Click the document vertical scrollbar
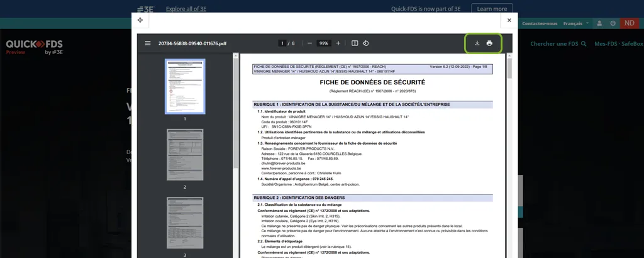Screen dimensions: 644x258 (509, 68)
